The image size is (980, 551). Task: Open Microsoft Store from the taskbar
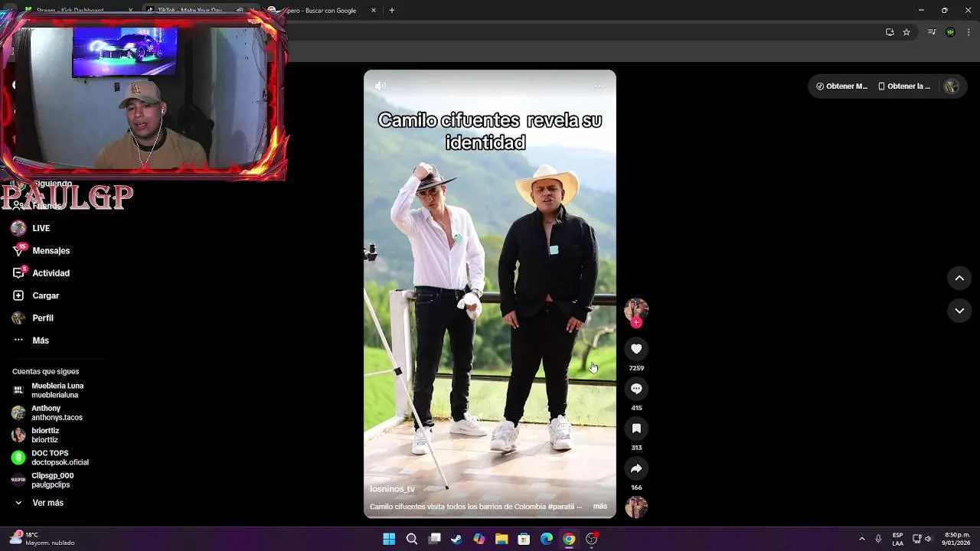point(524,539)
